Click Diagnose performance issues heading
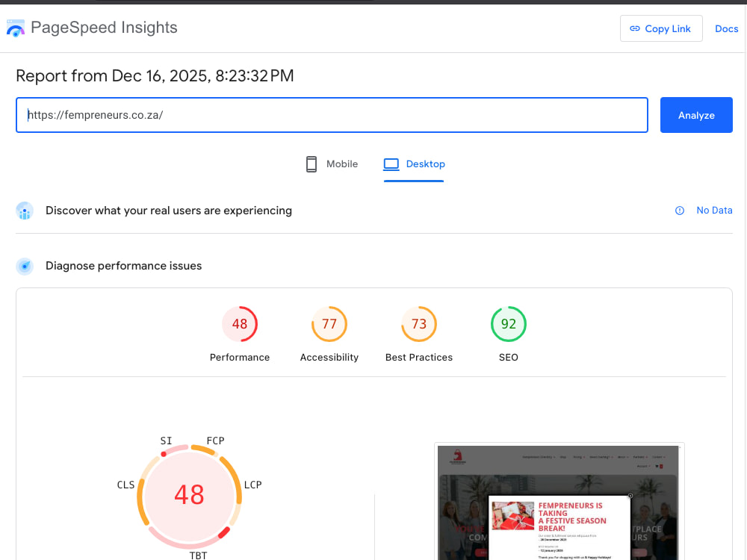The image size is (747, 560). point(123,266)
